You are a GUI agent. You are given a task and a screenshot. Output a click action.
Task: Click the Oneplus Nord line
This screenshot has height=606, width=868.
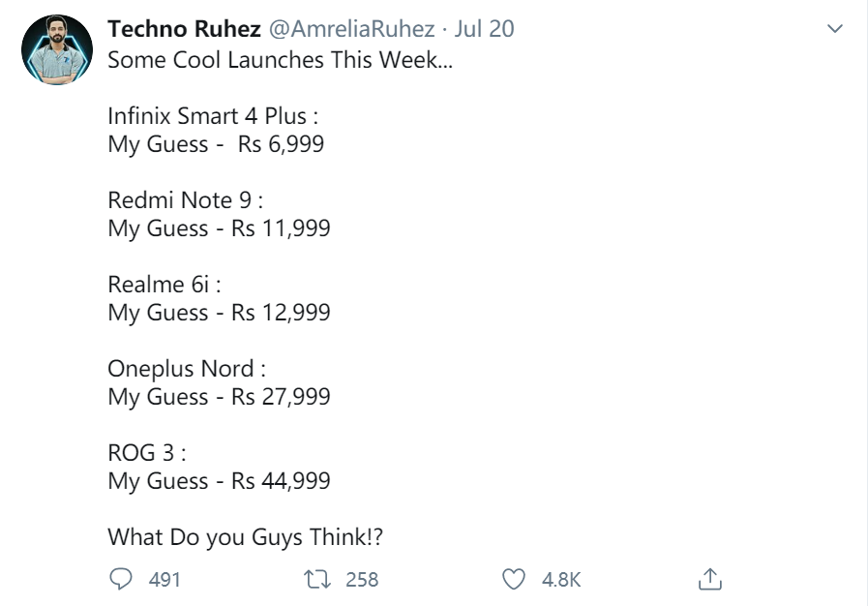(x=186, y=369)
